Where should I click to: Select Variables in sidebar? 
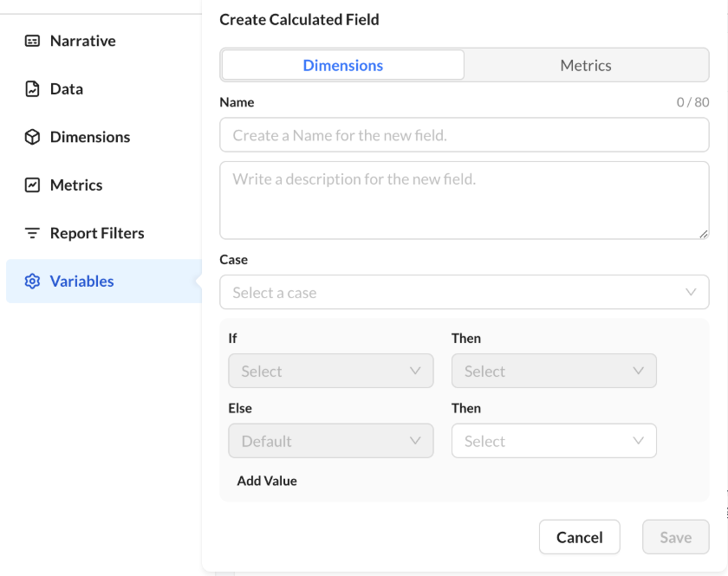104,282
